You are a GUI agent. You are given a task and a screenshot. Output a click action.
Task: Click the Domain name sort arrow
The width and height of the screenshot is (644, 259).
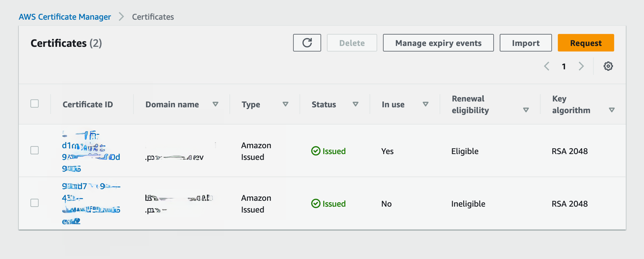click(215, 104)
